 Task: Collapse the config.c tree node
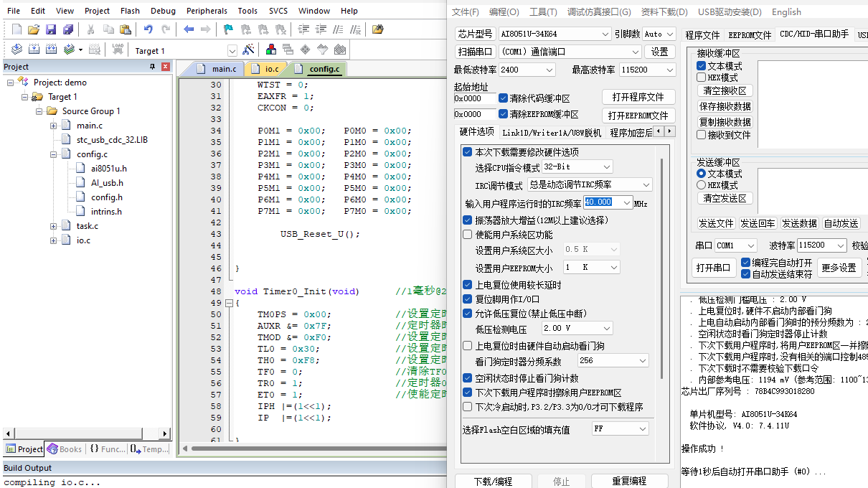54,154
